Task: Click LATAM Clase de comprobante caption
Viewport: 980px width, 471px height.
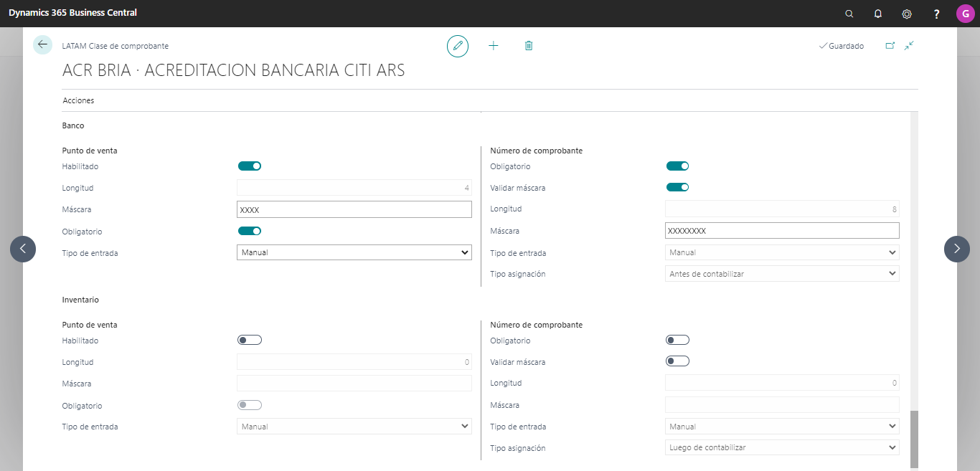Action: (x=116, y=46)
